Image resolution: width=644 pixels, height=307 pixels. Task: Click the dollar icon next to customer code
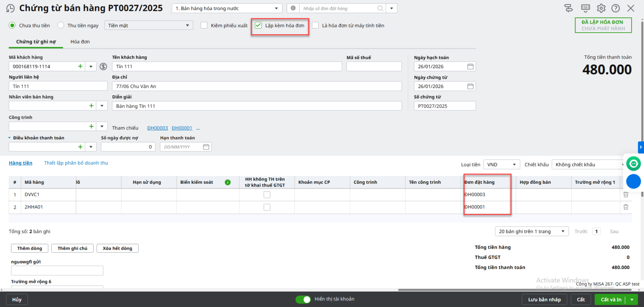[x=103, y=66]
